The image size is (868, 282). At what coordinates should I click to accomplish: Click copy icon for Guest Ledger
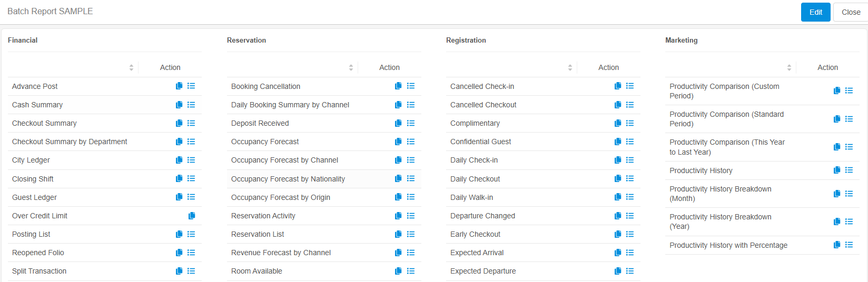tap(179, 197)
